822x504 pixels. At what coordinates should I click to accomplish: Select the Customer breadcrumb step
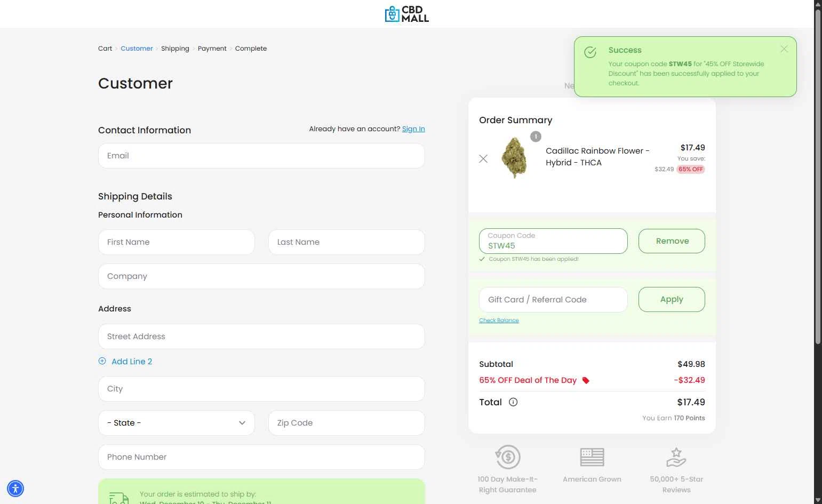(137, 49)
